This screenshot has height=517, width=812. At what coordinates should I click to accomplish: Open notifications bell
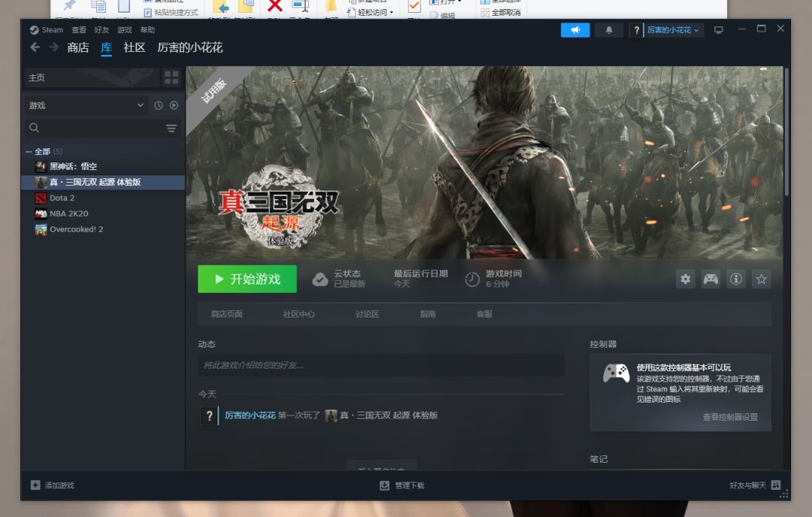(609, 30)
